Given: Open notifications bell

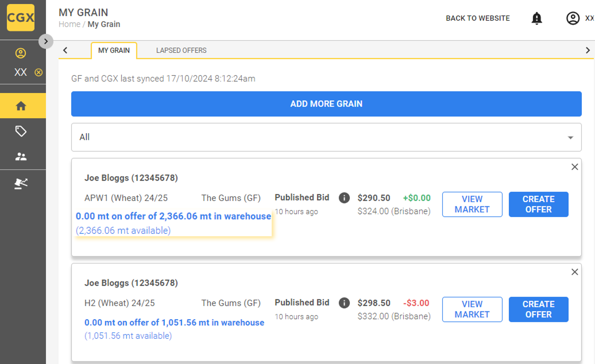Looking at the screenshot, I should coord(537,18).
